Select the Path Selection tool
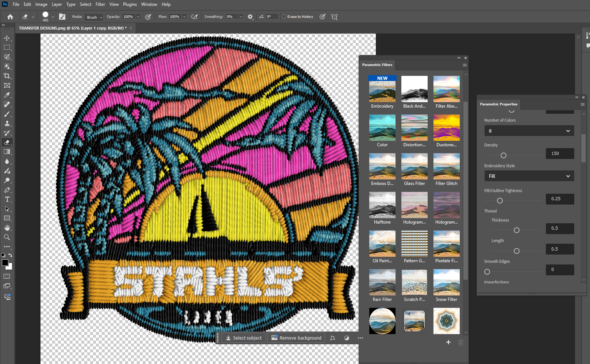The height and width of the screenshot is (364, 590). tap(7, 209)
